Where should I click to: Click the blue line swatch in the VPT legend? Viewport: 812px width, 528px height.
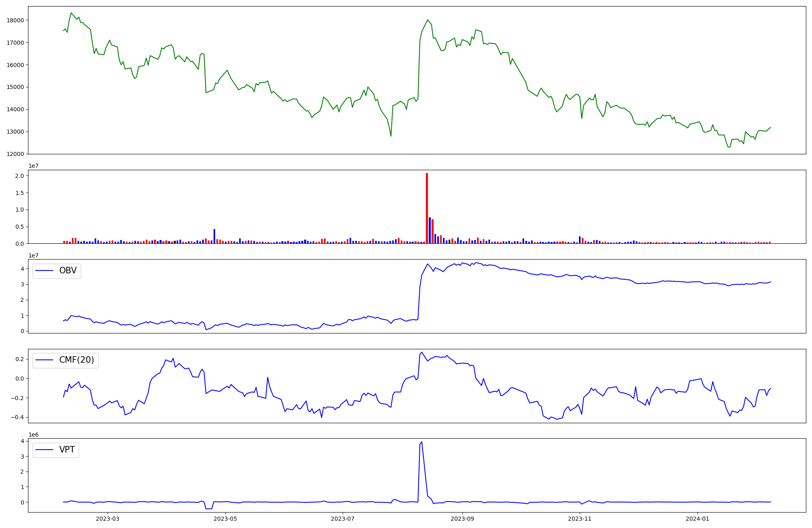coord(45,450)
